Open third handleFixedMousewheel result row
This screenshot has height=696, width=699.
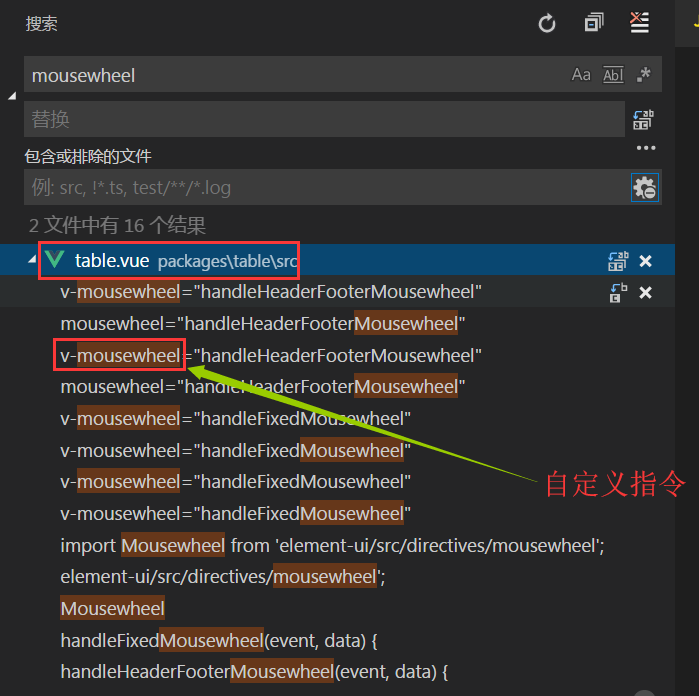tap(236, 482)
